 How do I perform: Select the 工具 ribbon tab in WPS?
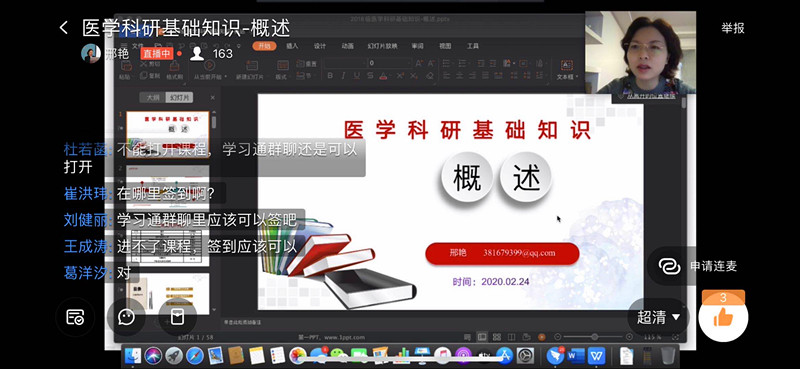pyautogui.click(x=473, y=46)
